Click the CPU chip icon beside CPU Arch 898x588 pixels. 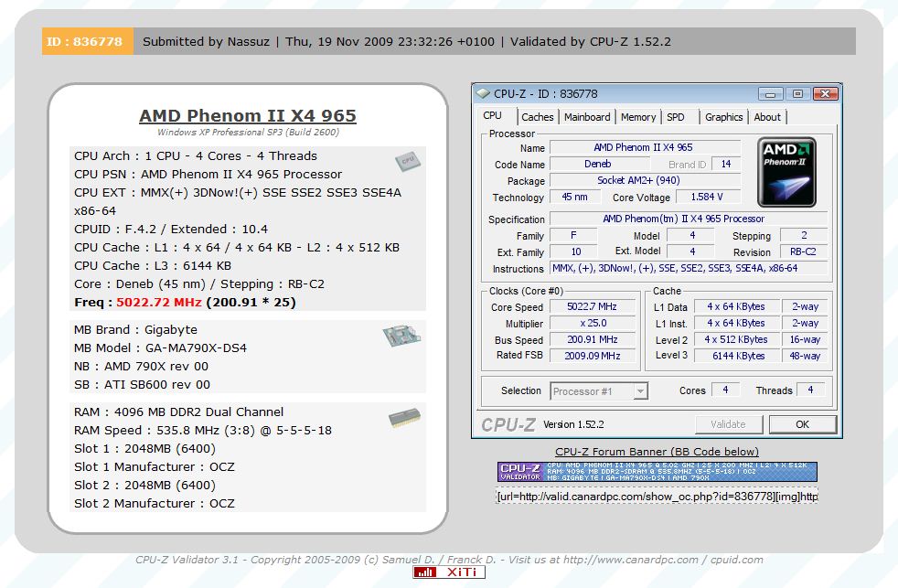coord(407,161)
